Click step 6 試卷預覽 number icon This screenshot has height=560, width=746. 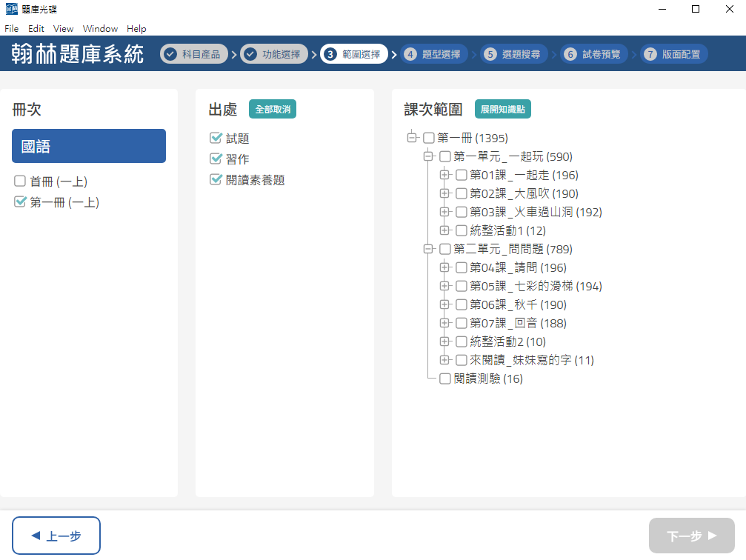tap(570, 54)
